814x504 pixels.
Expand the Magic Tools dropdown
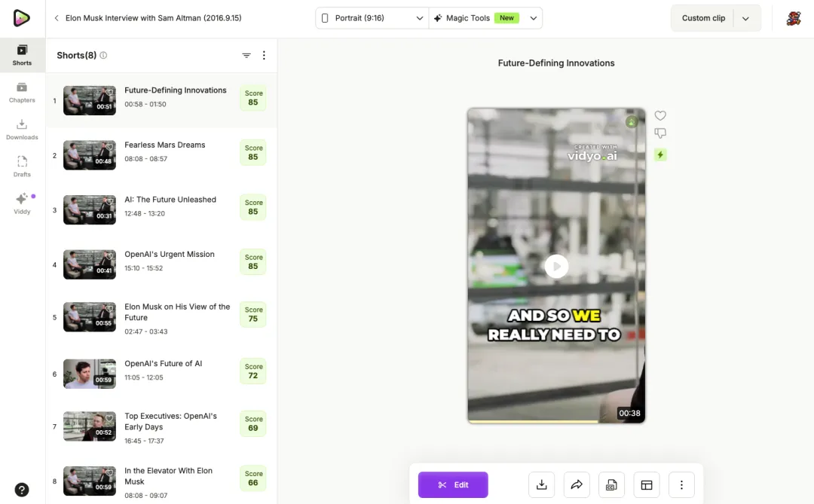click(533, 18)
